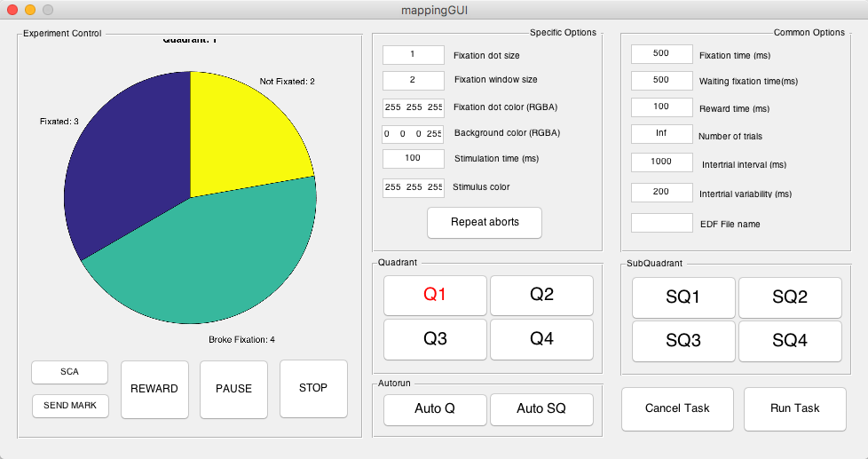Minimize the mappingGUI window
The height and width of the screenshot is (459, 868).
click(x=30, y=10)
